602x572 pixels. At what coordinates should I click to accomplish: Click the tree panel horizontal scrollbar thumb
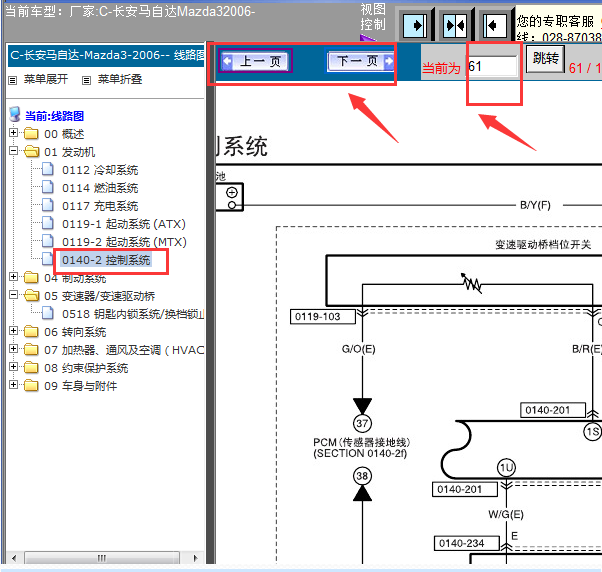click(102, 557)
